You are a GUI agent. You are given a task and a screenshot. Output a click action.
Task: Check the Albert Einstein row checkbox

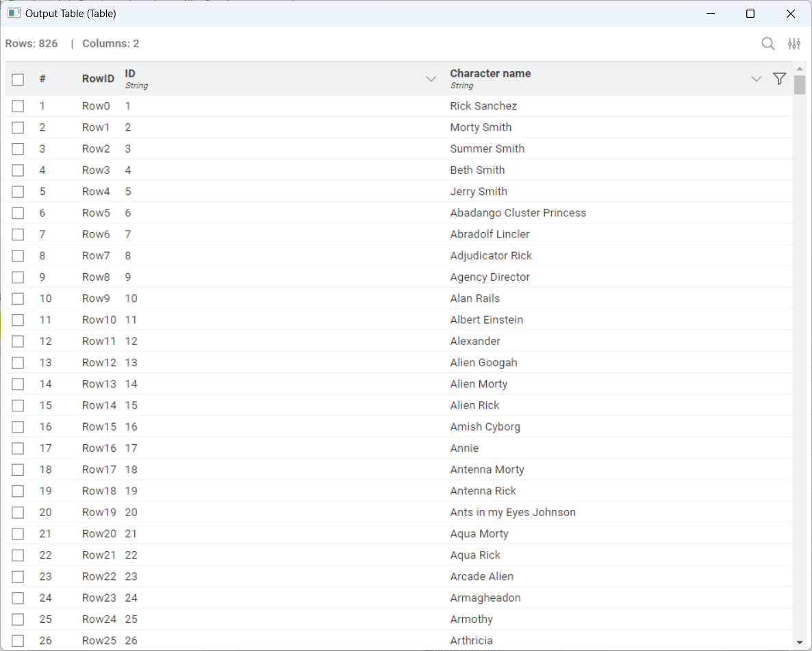pos(18,320)
